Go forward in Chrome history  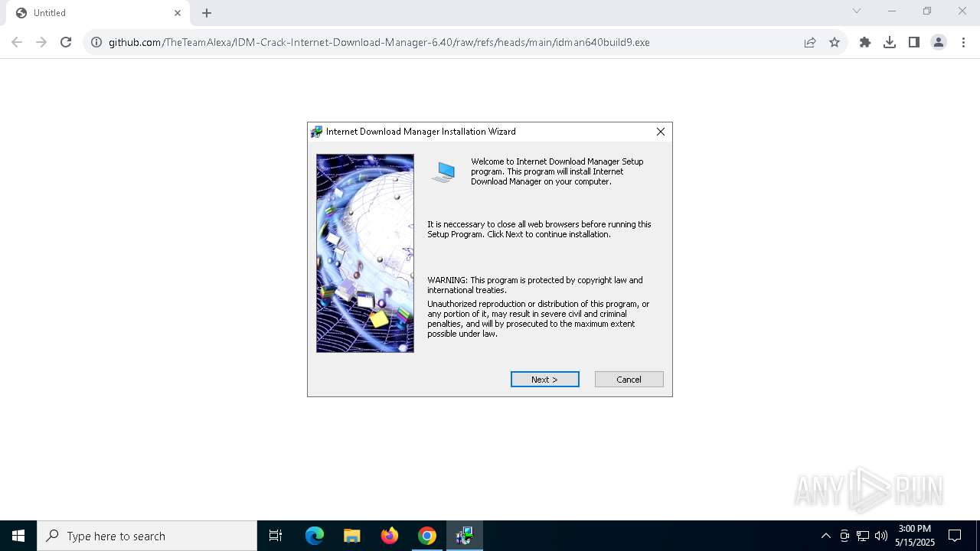coord(41,42)
